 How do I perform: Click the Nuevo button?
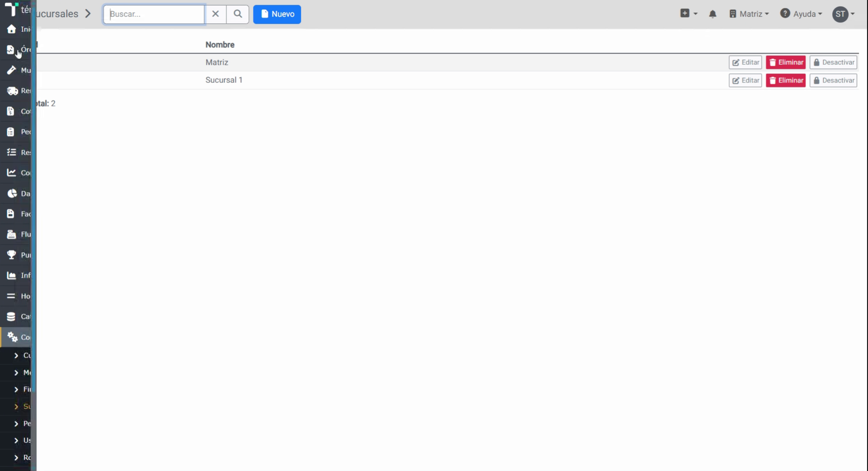pos(277,14)
